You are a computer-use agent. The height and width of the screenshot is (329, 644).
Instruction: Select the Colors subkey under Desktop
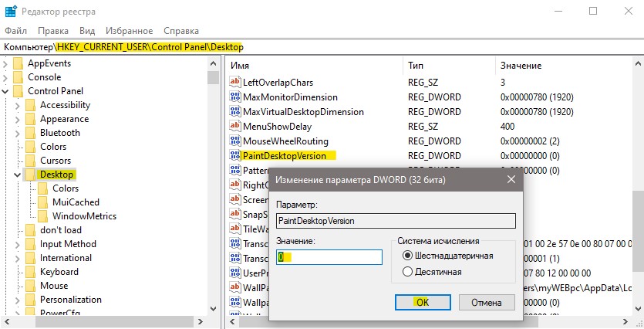66,188
